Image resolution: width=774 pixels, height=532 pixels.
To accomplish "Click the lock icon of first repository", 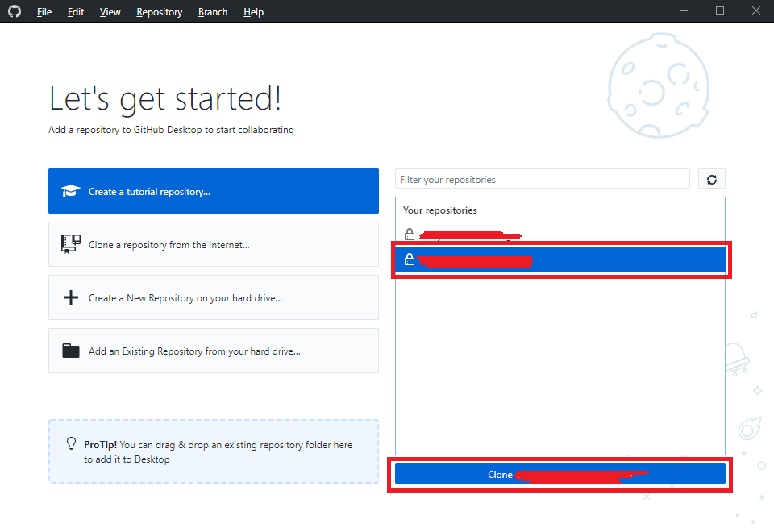I will pyautogui.click(x=410, y=235).
